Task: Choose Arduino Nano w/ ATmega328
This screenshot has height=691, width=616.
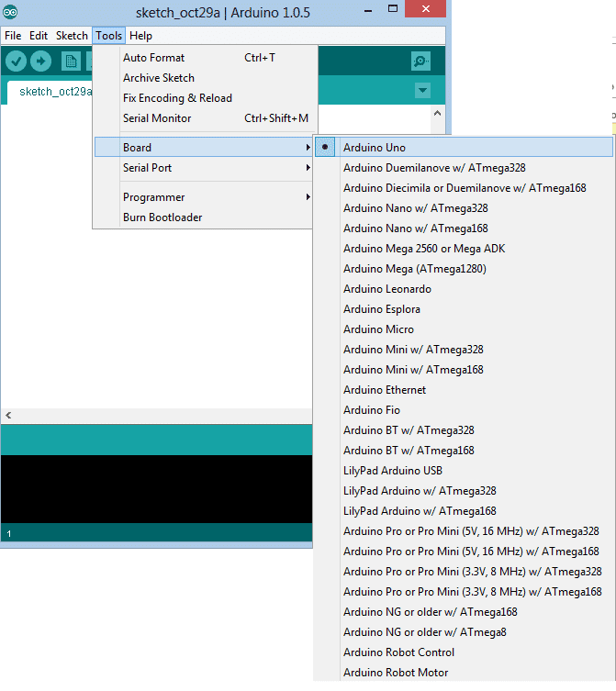Action: tap(463, 208)
